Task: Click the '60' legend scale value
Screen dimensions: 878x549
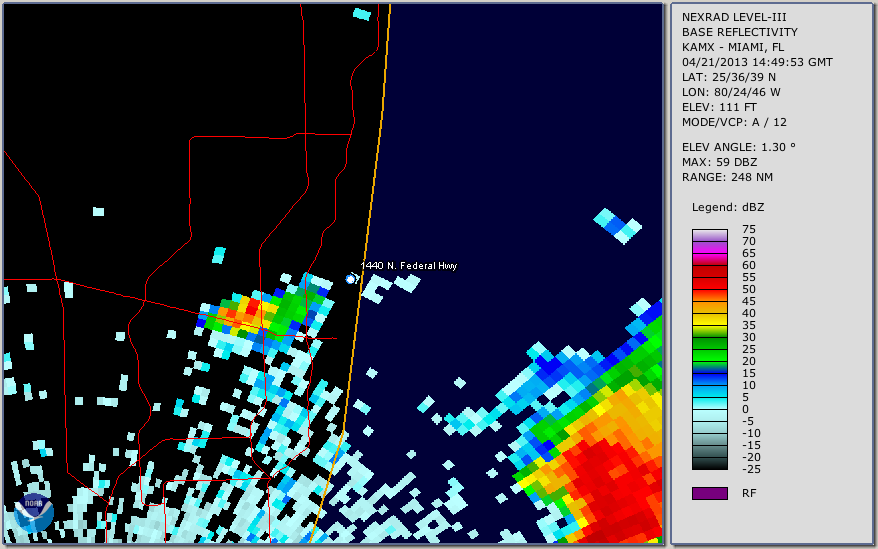Action: click(749, 265)
